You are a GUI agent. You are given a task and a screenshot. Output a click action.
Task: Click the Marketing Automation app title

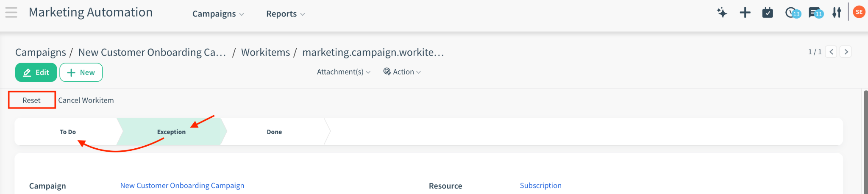pos(91,12)
